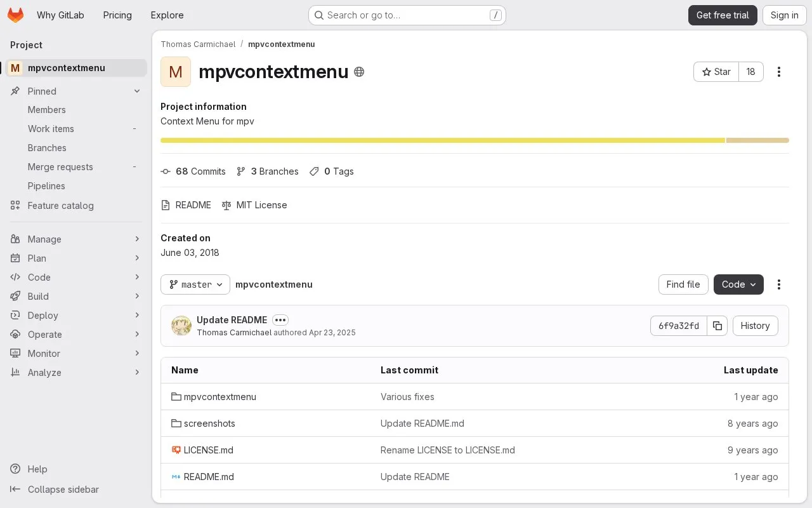Collapse the Pinned section
812x508 pixels.
pyautogui.click(x=76, y=91)
